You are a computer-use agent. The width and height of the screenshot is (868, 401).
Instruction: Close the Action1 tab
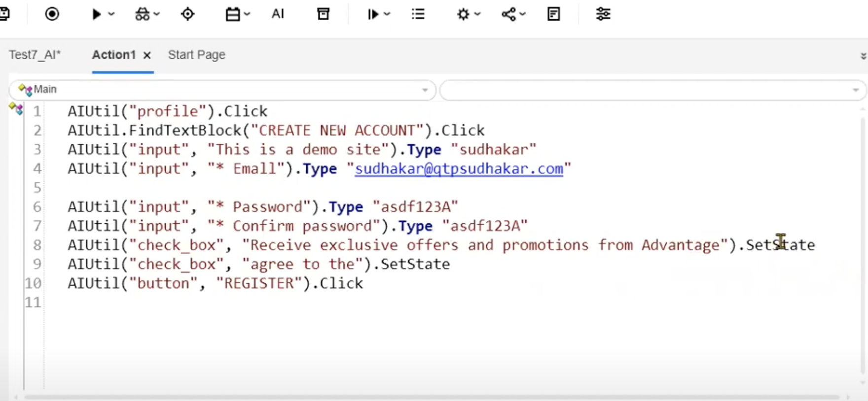pos(147,55)
